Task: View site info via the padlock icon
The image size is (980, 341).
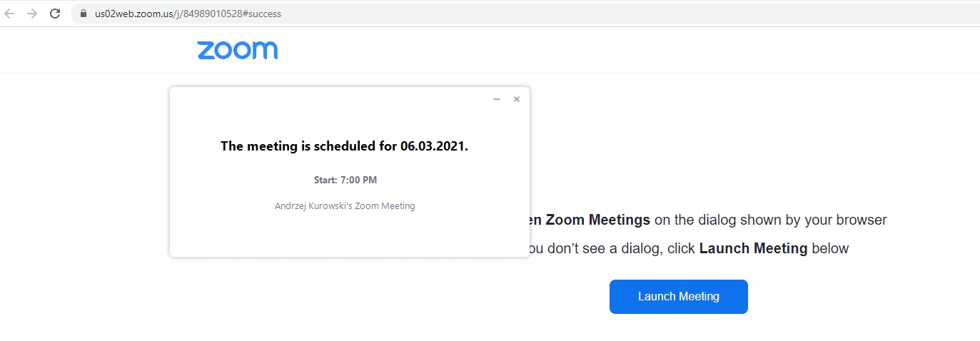Action: click(83, 14)
